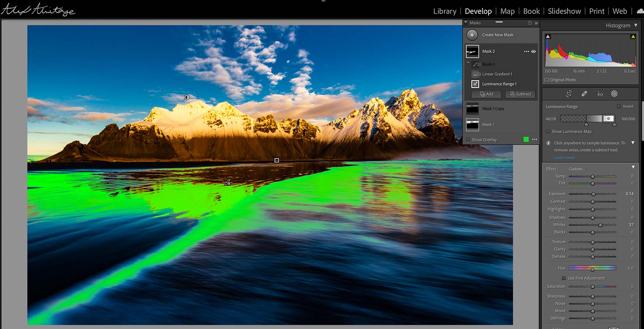Select the Luminance Range 1 component icon
This screenshot has height=329, width=644.
pyautogui.click(x=475, y=84)
